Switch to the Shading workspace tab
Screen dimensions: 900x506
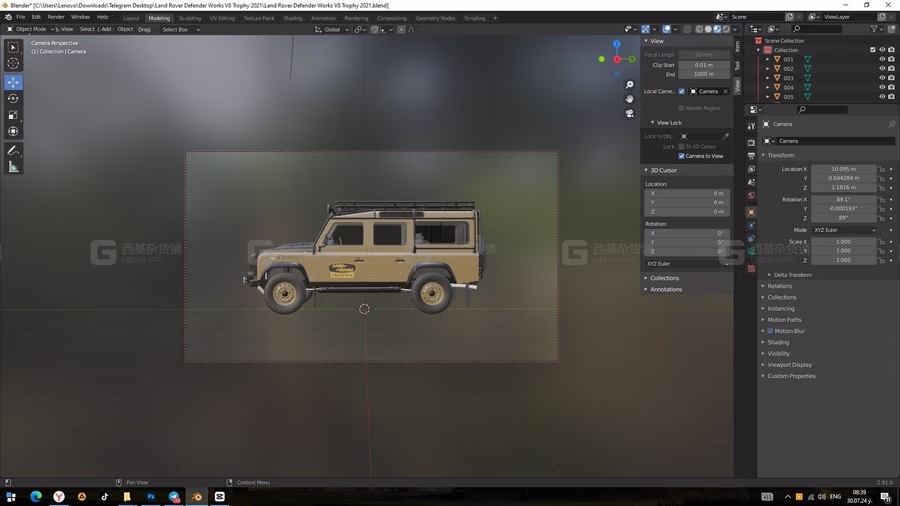pyautogui.click(x=292, y=18)
